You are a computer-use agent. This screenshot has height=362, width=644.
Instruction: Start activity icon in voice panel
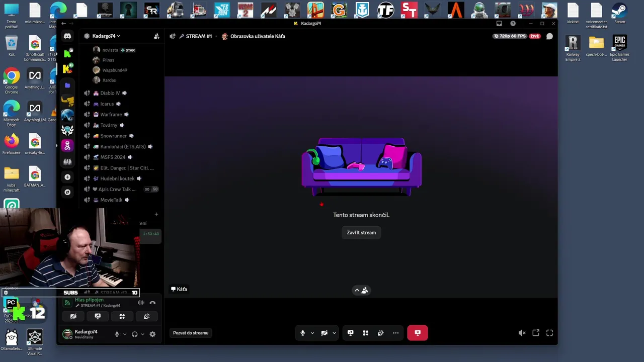(x=122, y=316)
